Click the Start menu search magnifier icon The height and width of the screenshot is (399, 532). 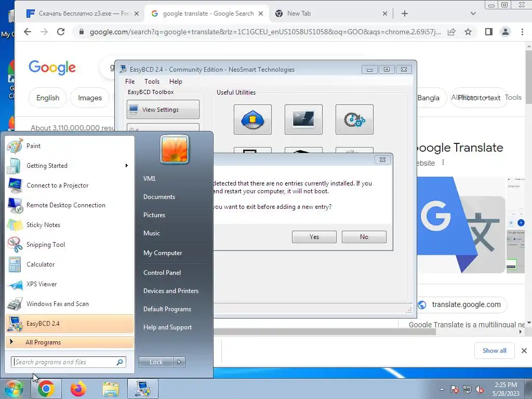pos(120,362)
